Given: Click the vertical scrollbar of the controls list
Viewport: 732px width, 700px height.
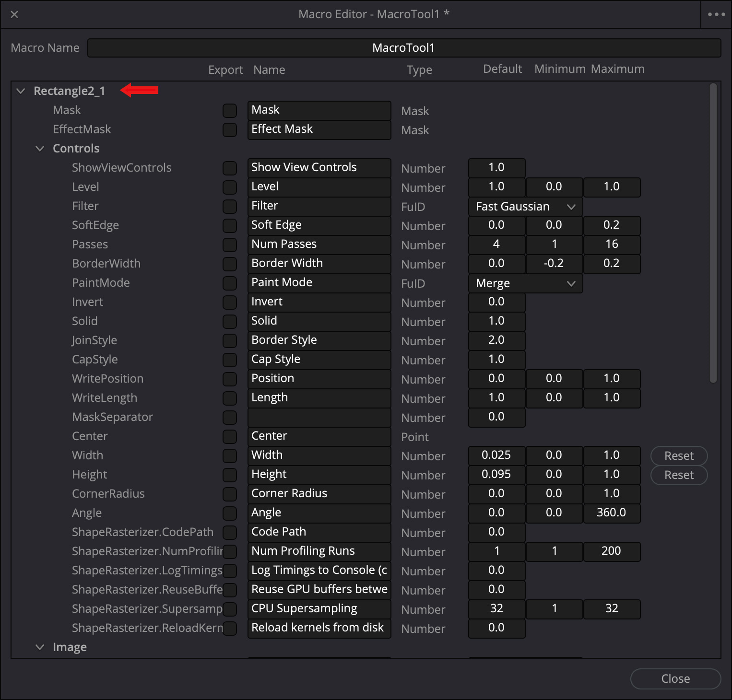Looking at the screenshot, I should (x=713, y=233).
